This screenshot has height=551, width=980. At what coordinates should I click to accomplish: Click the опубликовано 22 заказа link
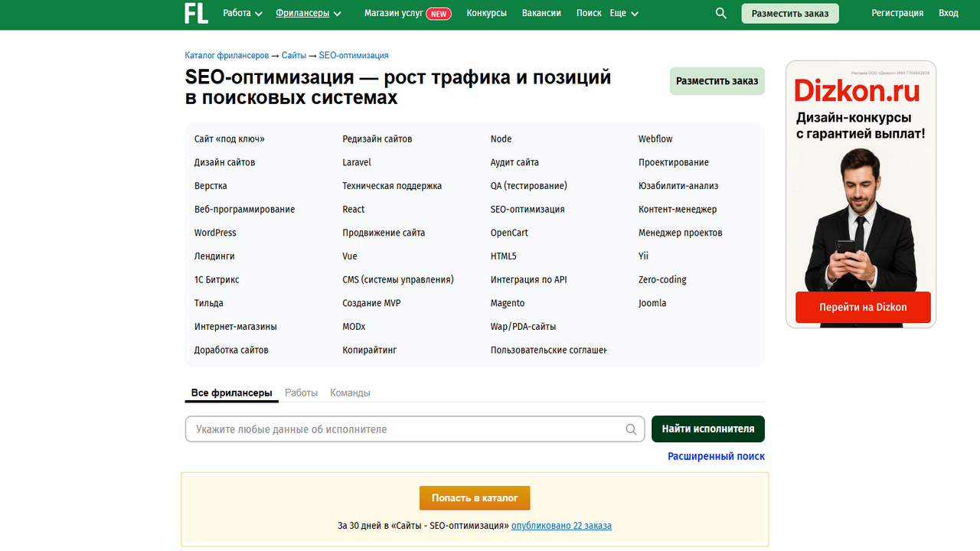pyautogui.click(x=561, y=526)
